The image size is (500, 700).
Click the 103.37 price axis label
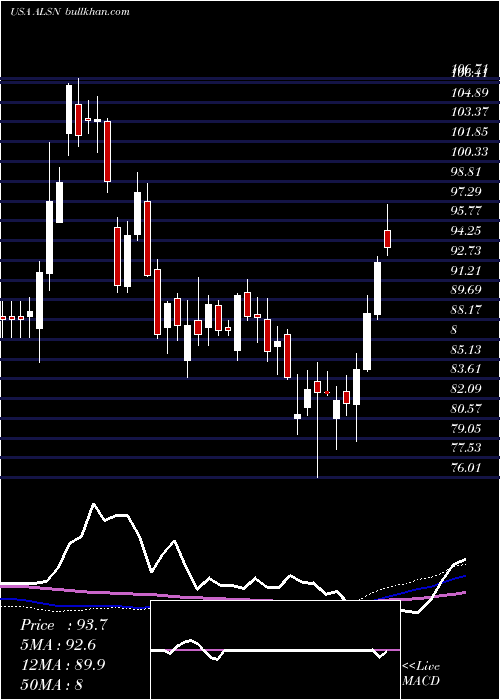[x=469, y=112]
